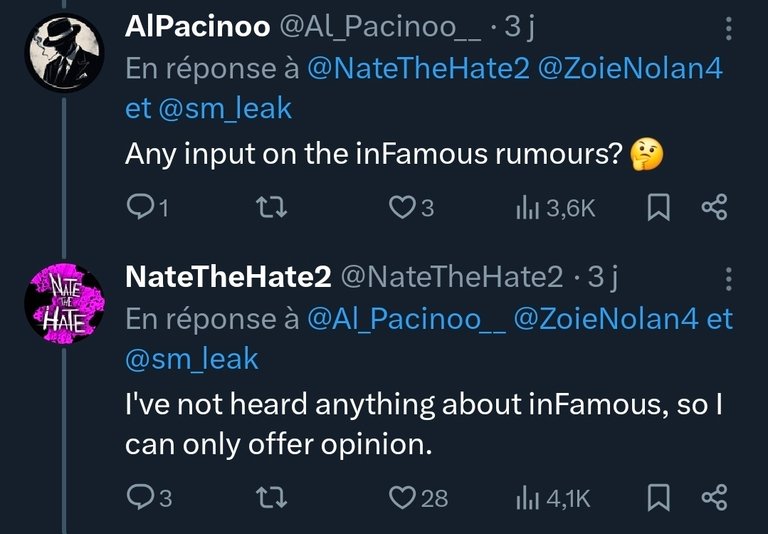Share NateTheHate2's reply
768x534 pixels.
coord(715,497)
